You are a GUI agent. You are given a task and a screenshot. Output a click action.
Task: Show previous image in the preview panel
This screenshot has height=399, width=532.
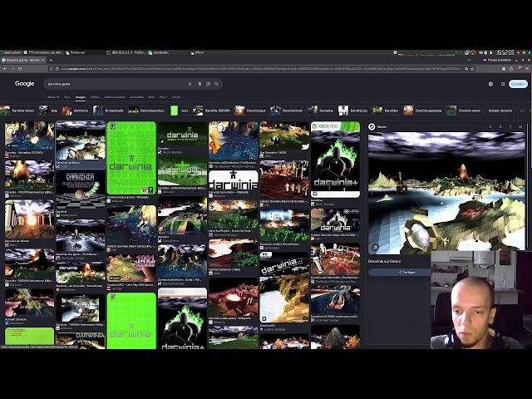click(490, 126)
